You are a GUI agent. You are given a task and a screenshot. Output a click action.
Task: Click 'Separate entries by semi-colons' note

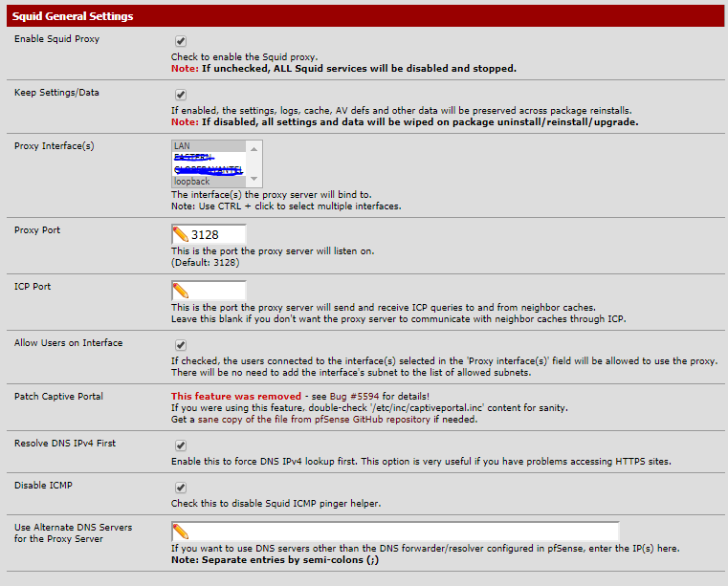coord(290,560)
